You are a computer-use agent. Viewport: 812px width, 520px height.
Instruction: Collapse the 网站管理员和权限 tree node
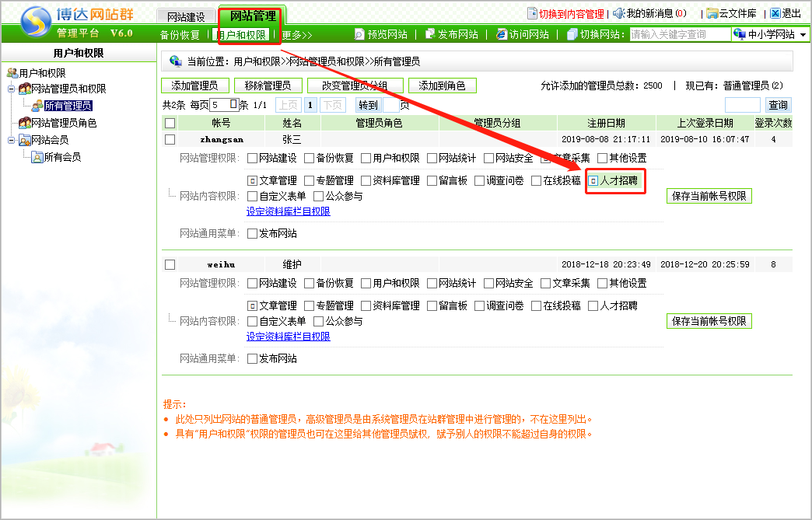[11, 89]
